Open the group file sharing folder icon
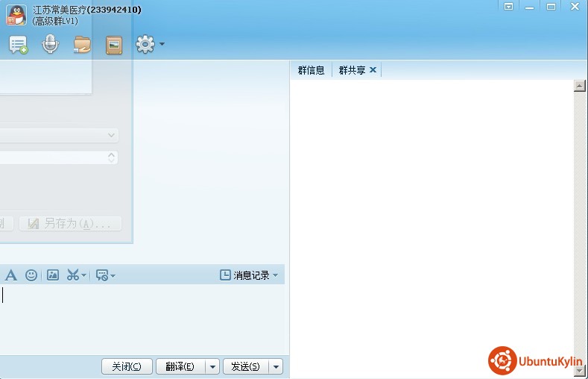Image resolution: width=588 pixels, height=379 pixels. point(82,45)
